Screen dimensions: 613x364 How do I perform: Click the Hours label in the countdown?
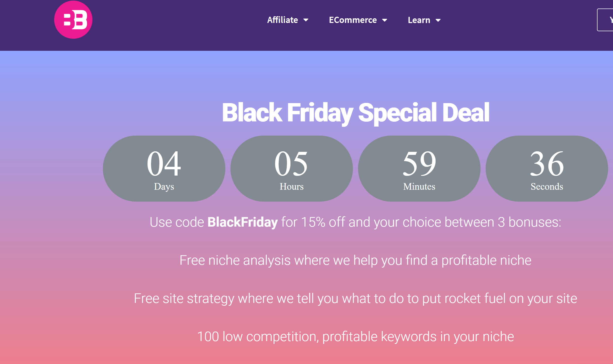[x=292, y=186]
